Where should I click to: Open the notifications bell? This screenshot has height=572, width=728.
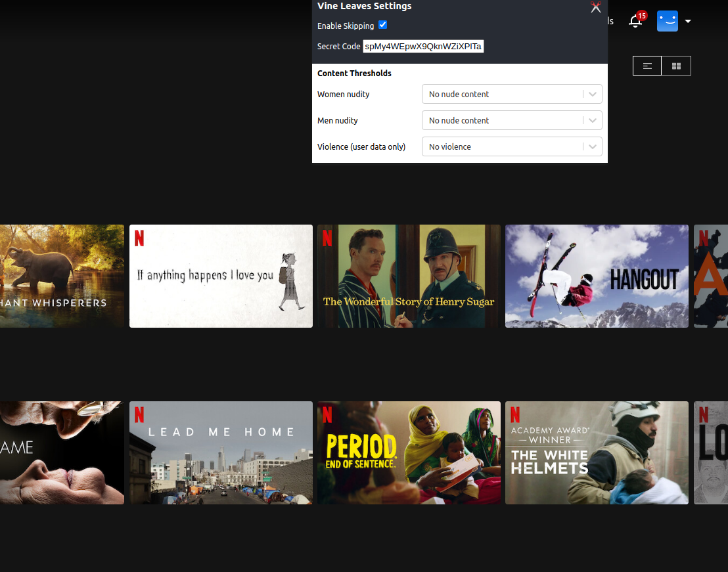tap(635, 21)
